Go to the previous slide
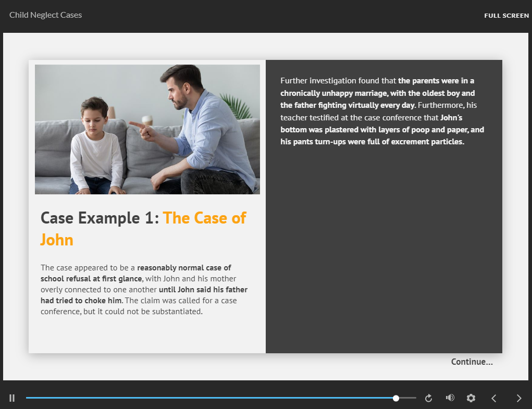532x409 pixels. point(494,398)
